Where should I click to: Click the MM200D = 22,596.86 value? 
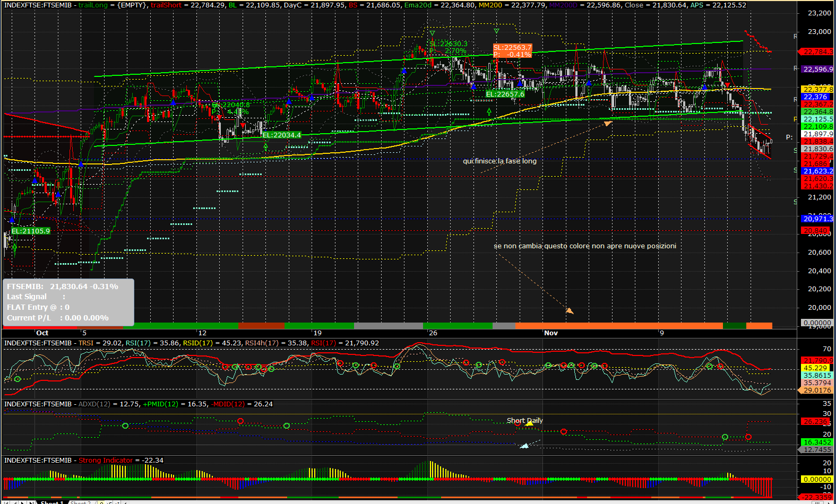(585, 5)
